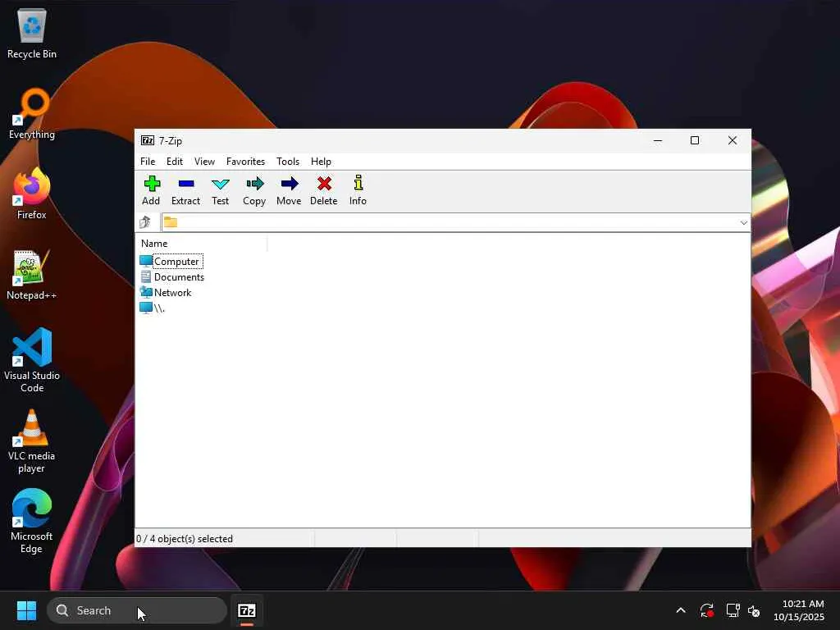Select the 'Computer' list entry text
840x630 pixels.
[177, 262]
